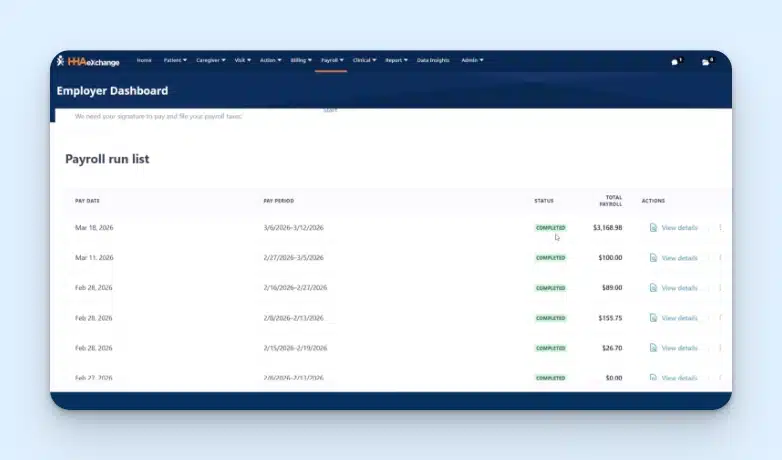Screen dimensions: 782x460
Task: Expand the Report menu
Action: click(396, 60)
